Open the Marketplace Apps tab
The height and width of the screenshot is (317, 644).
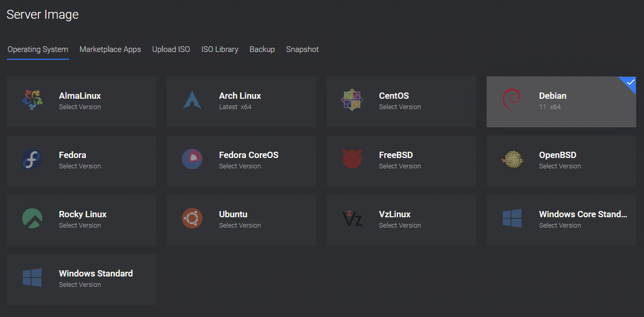[x=110, y=49]
